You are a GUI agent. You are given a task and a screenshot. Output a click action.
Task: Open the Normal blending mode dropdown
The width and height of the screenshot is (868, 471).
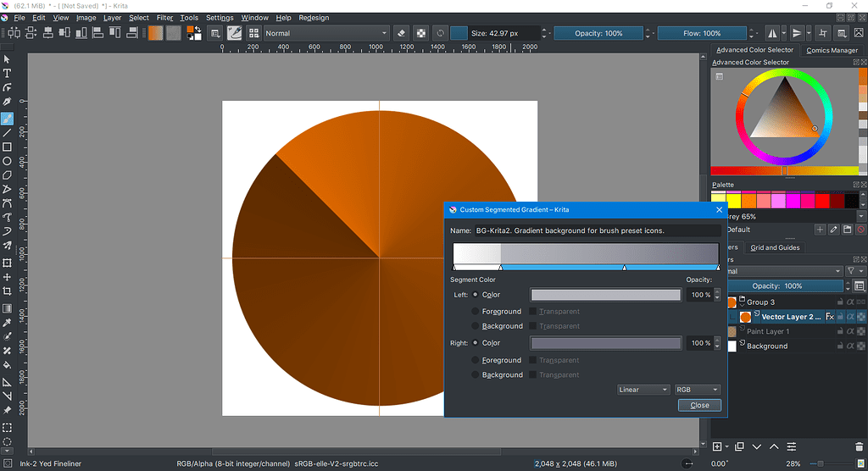[326, 33]
